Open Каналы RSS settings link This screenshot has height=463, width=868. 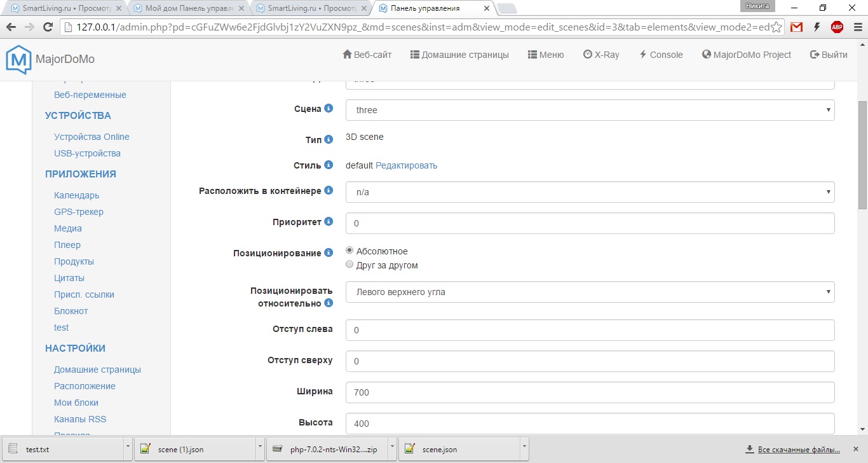pos(80,419)
